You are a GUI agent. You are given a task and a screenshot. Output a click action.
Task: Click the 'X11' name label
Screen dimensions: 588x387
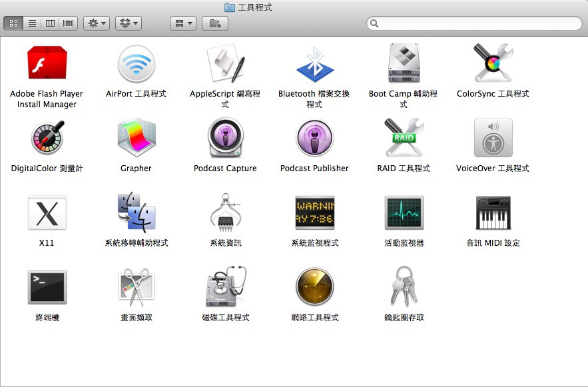[x=47, y=242]
